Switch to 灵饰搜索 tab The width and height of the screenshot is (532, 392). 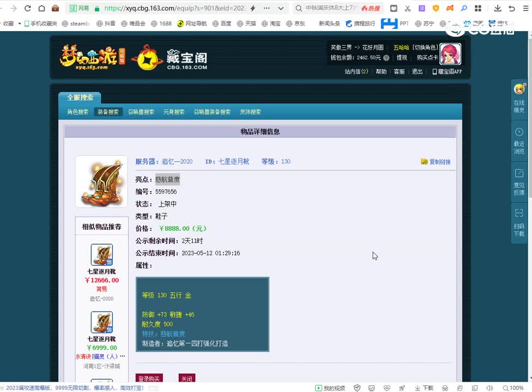click(x=250, y=112)
